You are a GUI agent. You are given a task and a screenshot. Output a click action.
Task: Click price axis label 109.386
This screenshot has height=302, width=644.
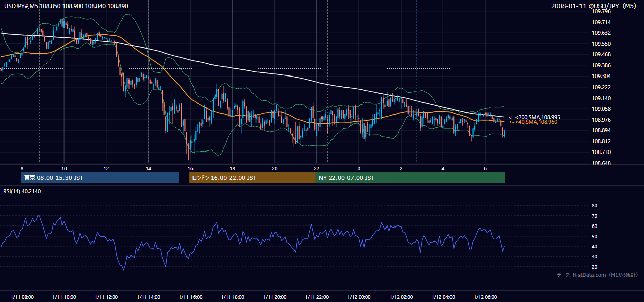coord(601,65)
